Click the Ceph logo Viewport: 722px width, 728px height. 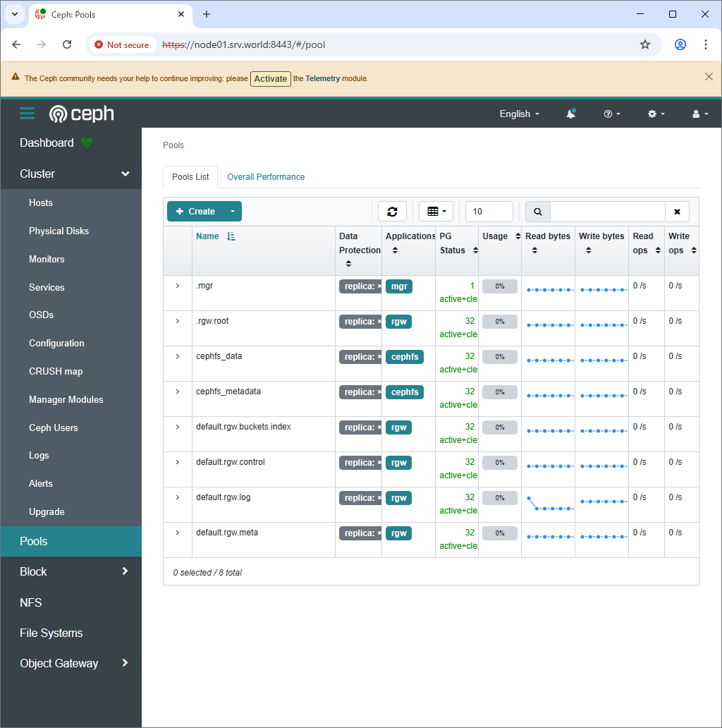81,114
